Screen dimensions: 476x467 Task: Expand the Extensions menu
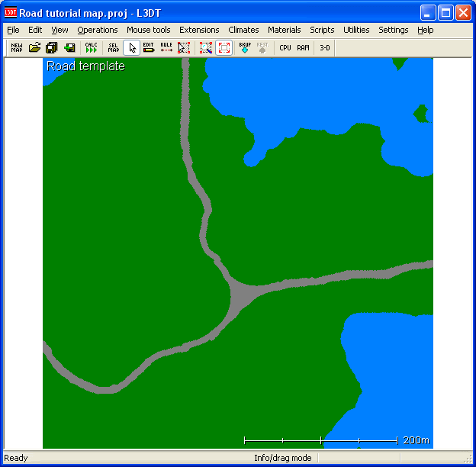[x=199, y=30]
